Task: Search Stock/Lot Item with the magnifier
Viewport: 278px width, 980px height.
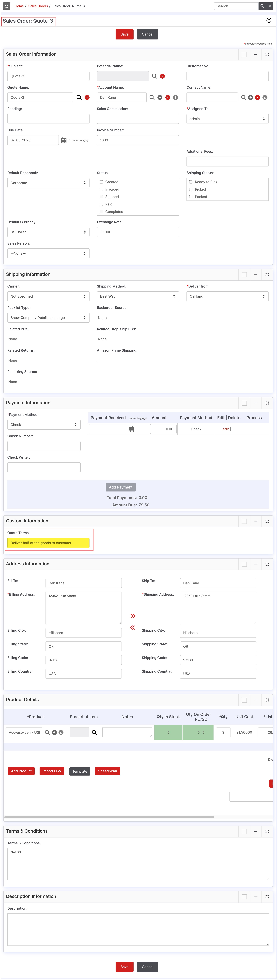Action: point(94,732)
